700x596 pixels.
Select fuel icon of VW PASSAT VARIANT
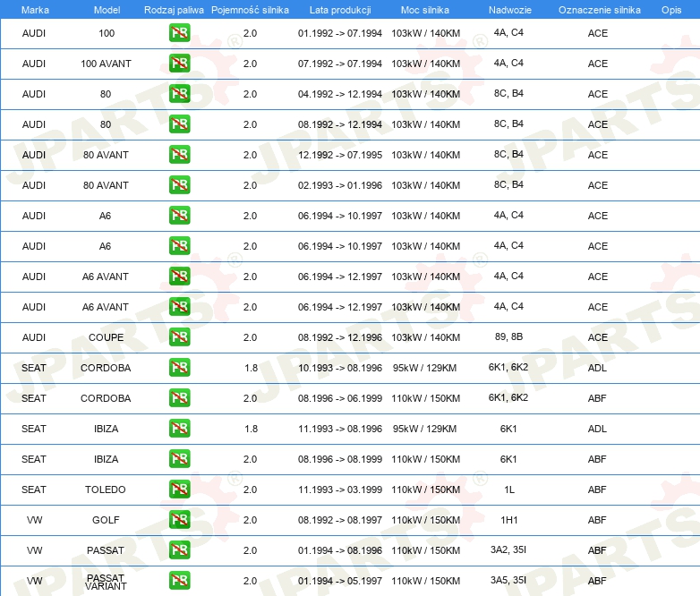coord(179,581)
